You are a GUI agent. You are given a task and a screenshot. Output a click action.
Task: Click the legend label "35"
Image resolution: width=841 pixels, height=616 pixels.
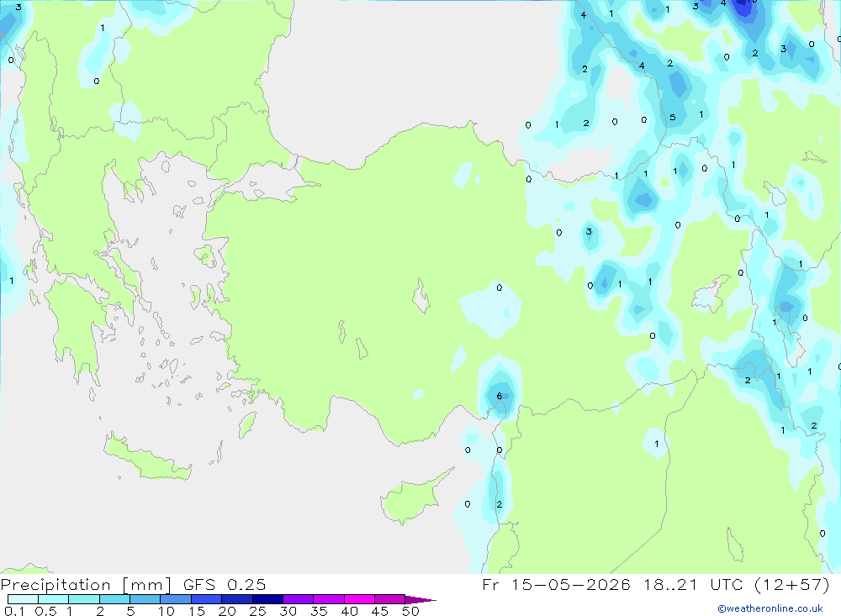(x=319, y=611)
